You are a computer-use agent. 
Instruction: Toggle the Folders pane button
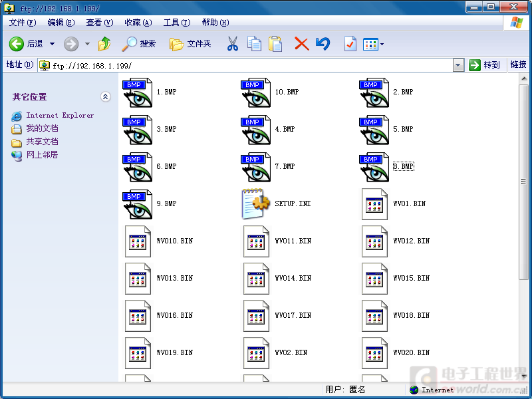tap(190, 44)
